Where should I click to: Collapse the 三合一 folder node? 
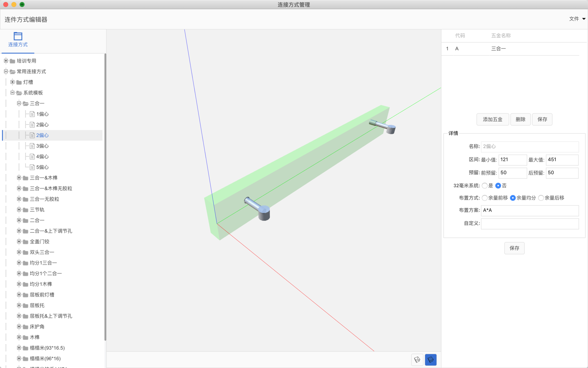tap(19, 103)
